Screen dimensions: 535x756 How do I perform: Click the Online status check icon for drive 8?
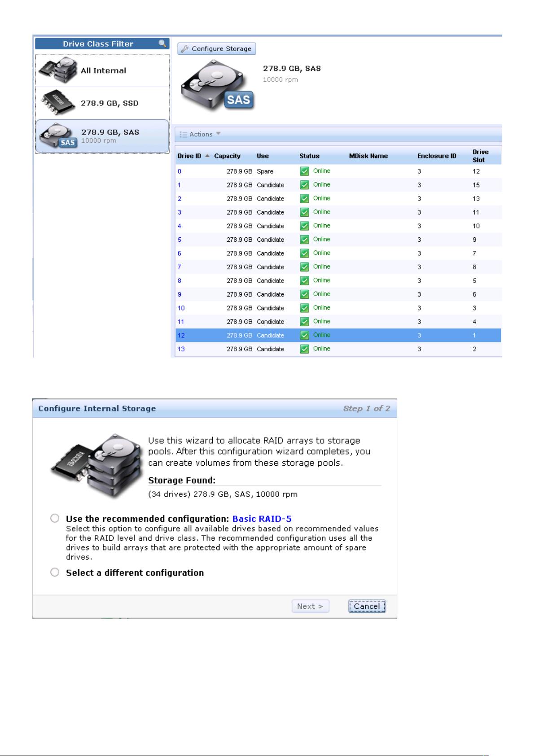point(304,280)
